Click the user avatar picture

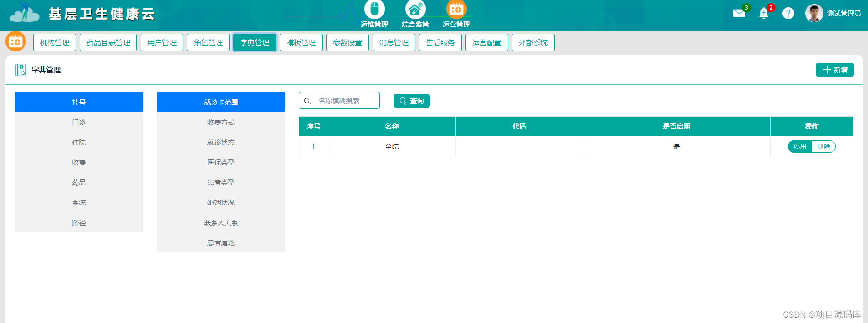[814, 13]
